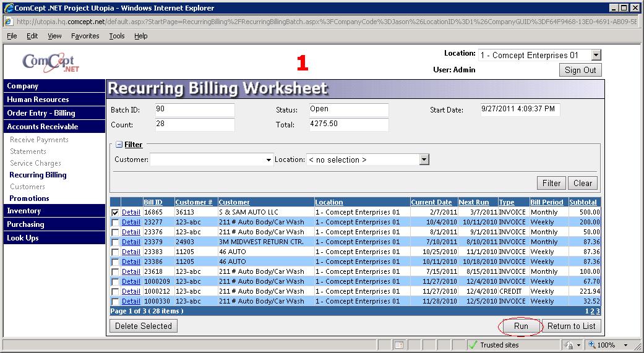Go to page 2 of results

[x=592, y=311]
